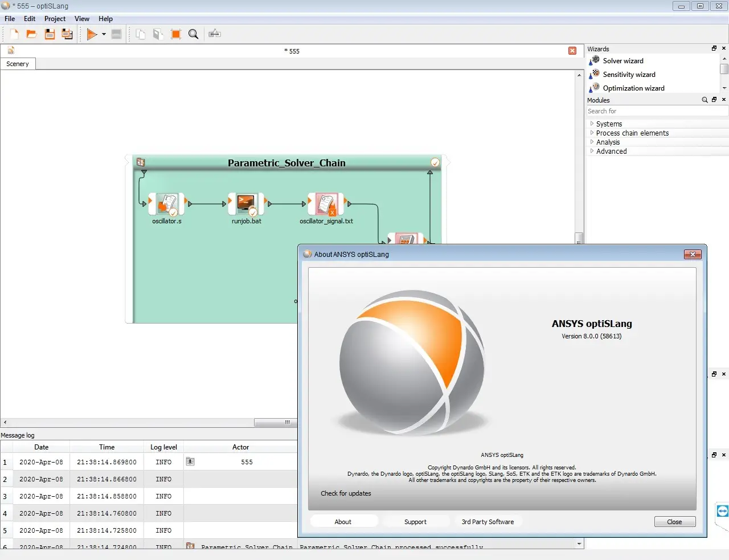Screen dimensions: 729x560
Task: Click the grey stop icon in the toolbar
Action: [x=116, y=34]
